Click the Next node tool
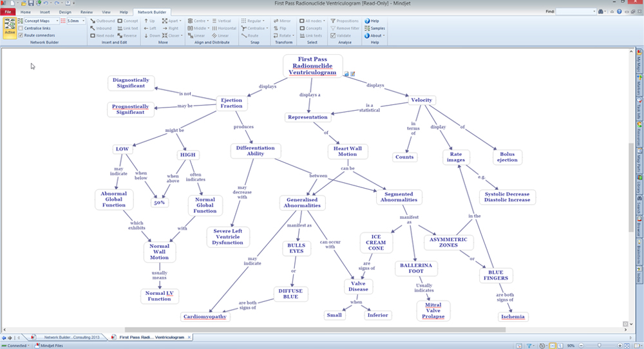Screen dimensions: 644x349 [102, 35]
